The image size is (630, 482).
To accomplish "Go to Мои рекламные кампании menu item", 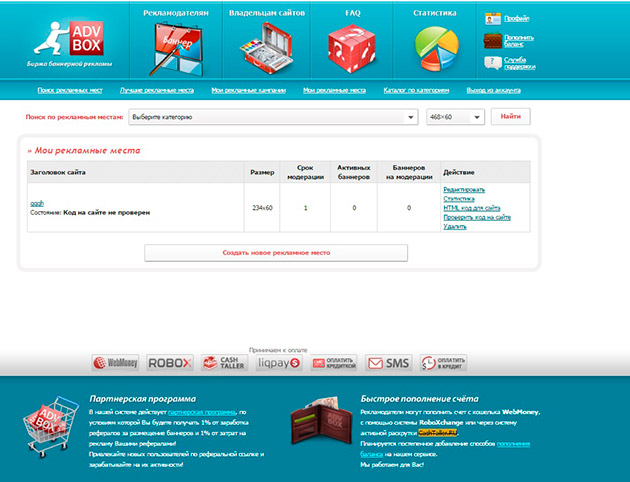I will (248, 90).
